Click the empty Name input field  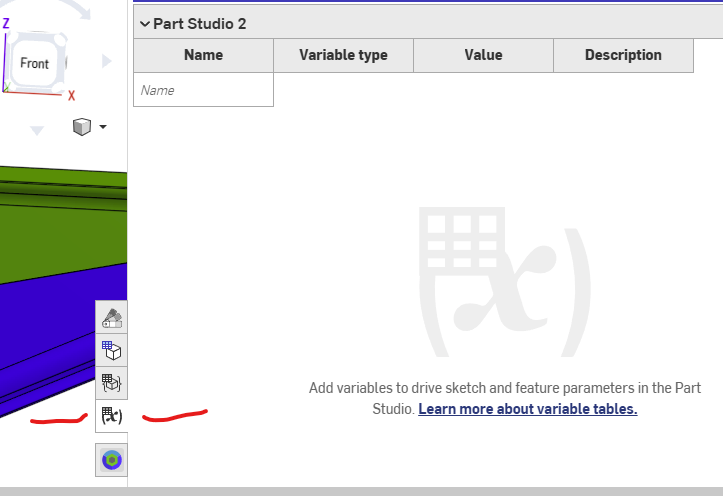pos(203,90)
